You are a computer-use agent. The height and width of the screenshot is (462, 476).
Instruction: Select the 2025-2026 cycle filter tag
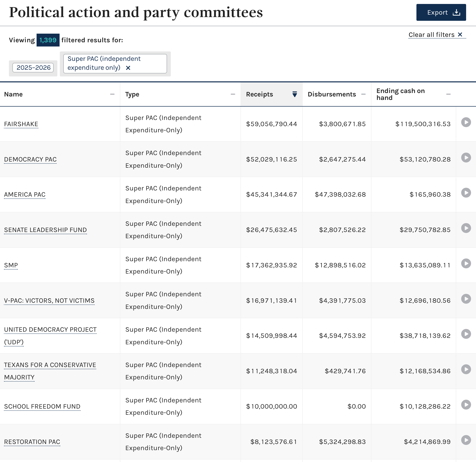33,68
